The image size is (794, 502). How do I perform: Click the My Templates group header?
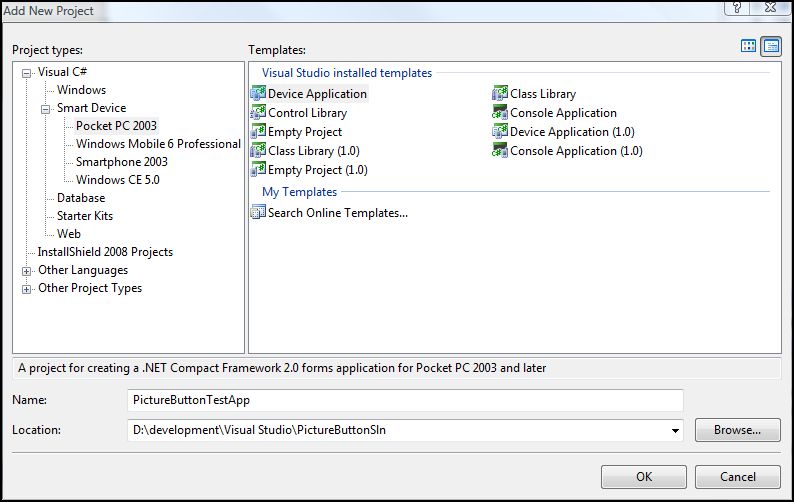tap(299, 192)
